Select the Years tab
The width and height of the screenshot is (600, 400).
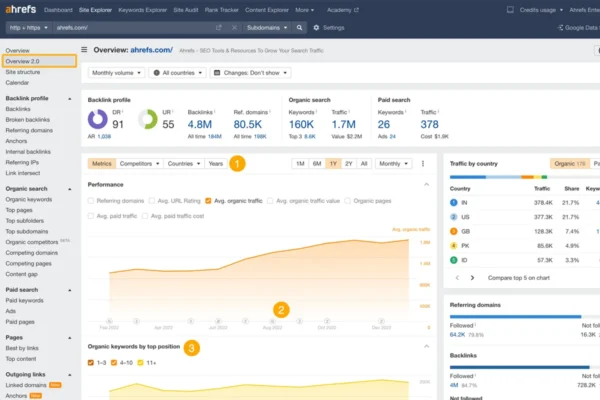(216, 163)
